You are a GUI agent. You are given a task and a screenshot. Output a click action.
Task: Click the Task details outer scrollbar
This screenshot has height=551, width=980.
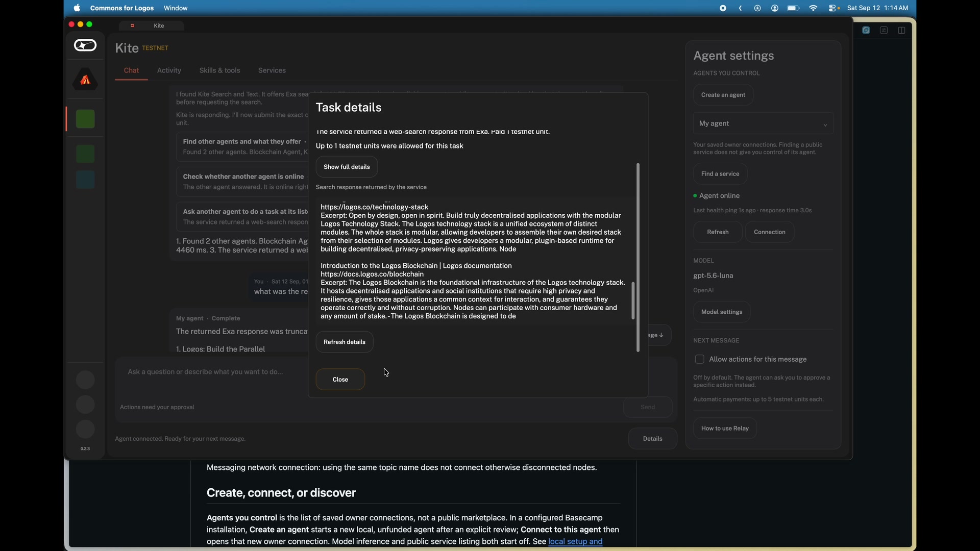(x=638, y=258)
